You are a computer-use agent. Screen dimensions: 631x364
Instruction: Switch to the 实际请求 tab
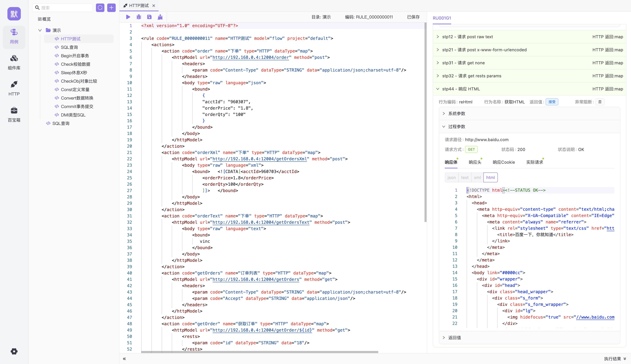point(534,162)
